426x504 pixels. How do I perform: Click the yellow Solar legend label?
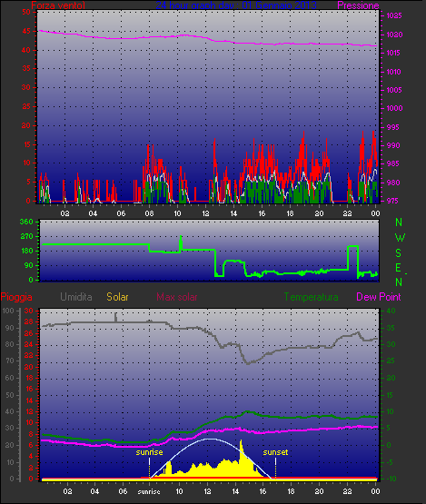pos(117,297)
